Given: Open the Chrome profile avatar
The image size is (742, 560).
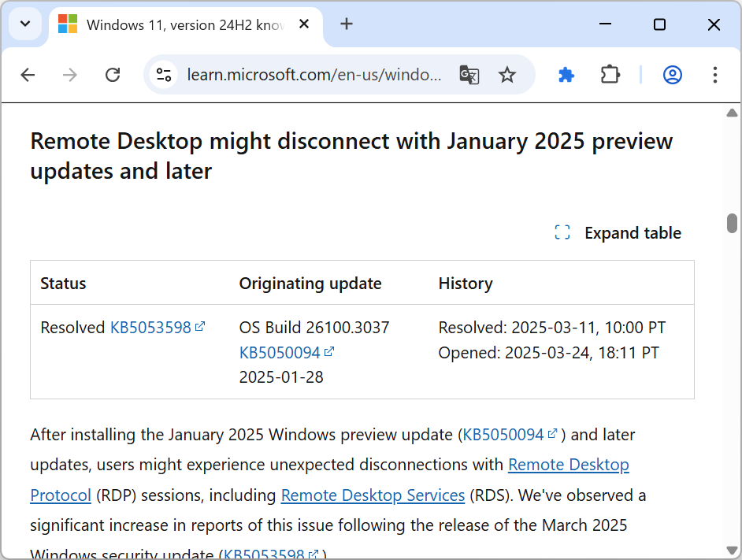Looking at the screenshot, I should (x=672, y=75).
